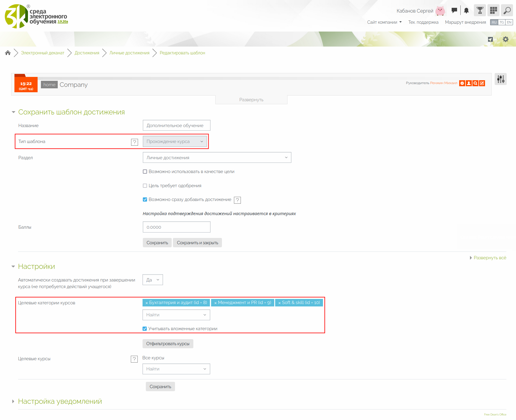Expand 'Настройка уведомлений' section
Image resolution: width=516 pixels, height=420 pixels.
(x=60, y=401)
